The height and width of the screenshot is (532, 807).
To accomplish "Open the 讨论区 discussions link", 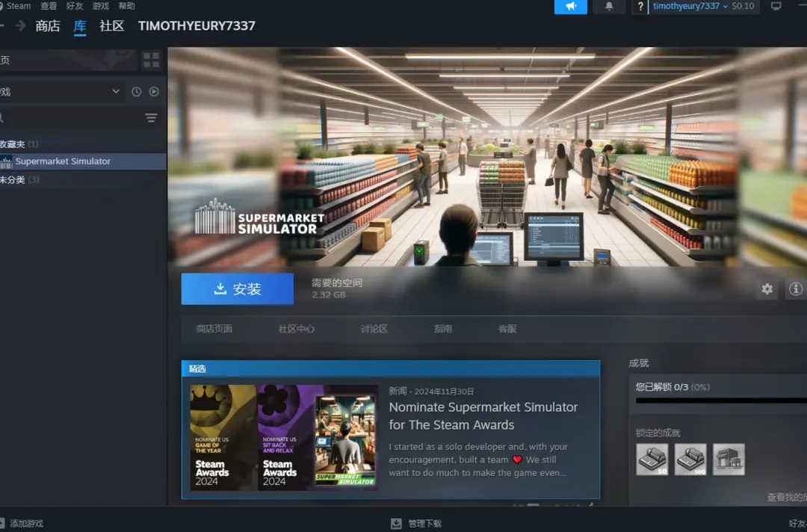I will pyautogui.click(x=374, y=329).
